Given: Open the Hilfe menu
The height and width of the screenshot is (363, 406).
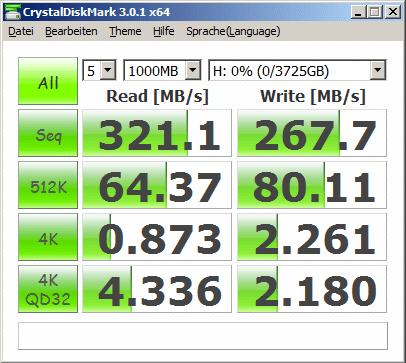Looking at the screenshot, I should click(x=164, y=31).
